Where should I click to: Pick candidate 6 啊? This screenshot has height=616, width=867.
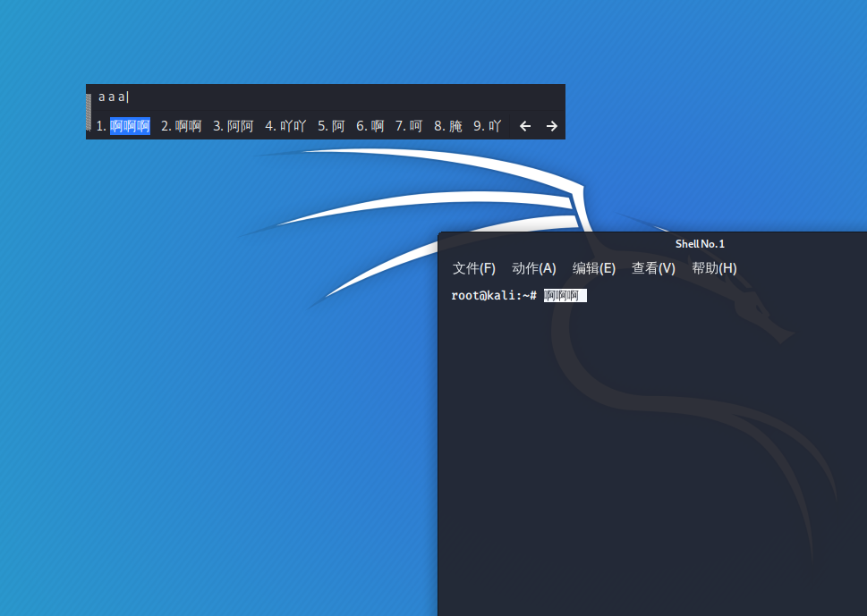(x=370, y=126)
